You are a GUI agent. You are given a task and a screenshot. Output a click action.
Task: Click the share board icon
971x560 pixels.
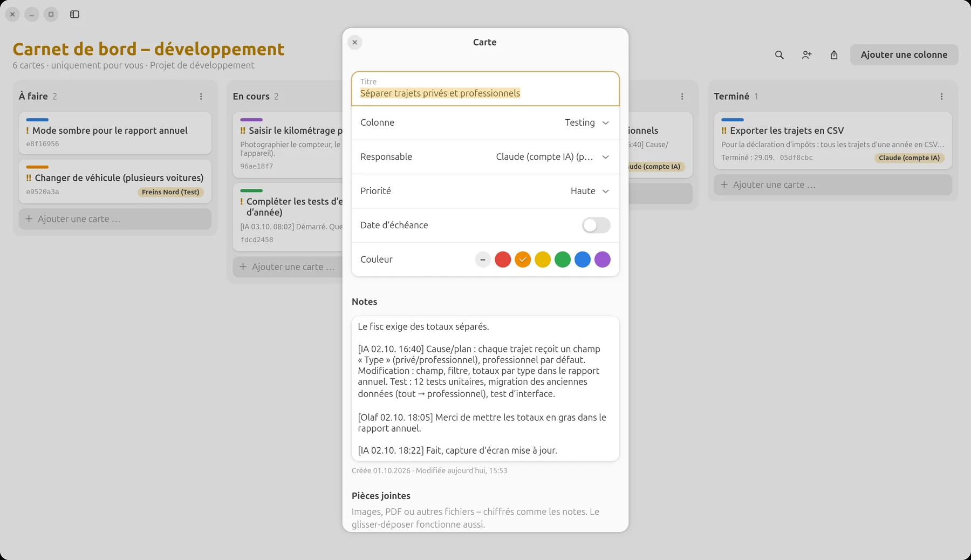point(834,55)
